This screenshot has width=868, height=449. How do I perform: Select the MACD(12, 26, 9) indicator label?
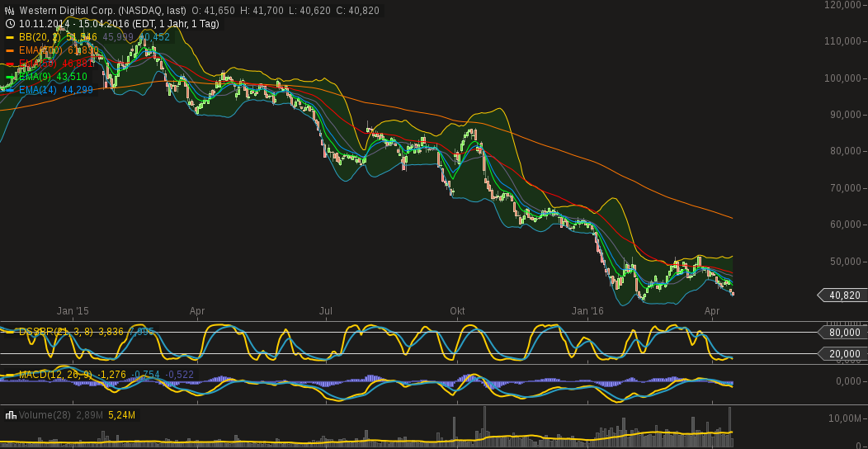coord(56,375)
